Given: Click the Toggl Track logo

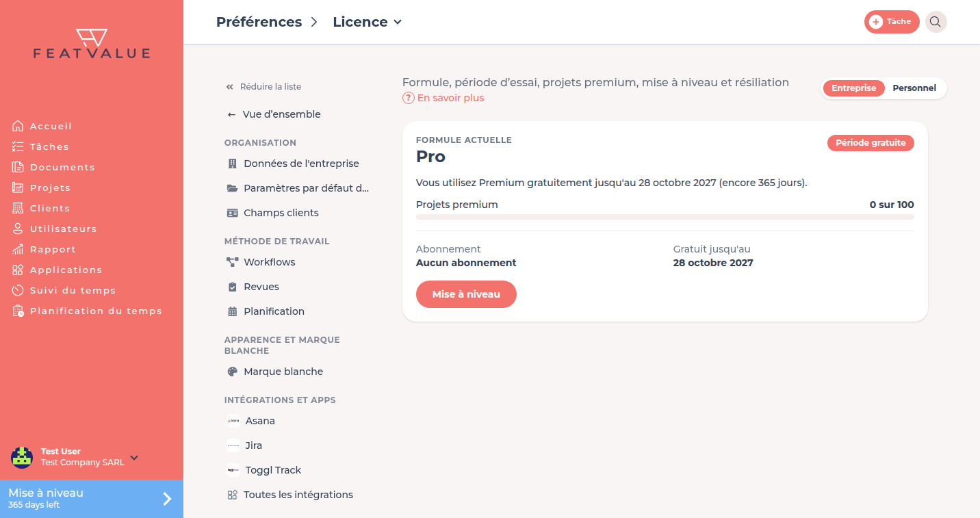Looking at the screenshot, I should (233, 470).
